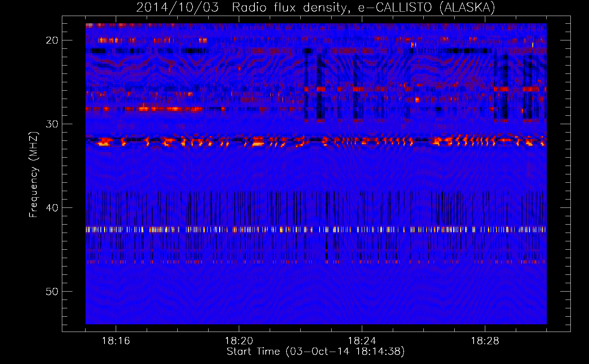Image resolution: width=589 pixels, height=364 pixels.
Task: Click the 18:28 time tick label
Action: pyautogui.click(x=485, y=341)
